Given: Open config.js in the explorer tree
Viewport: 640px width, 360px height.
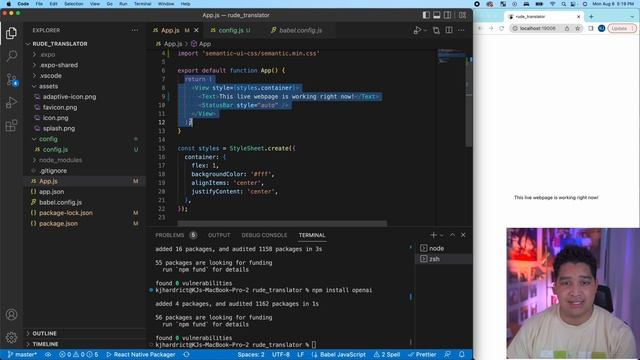Looking at the screenshot, I should click(55, 149).
